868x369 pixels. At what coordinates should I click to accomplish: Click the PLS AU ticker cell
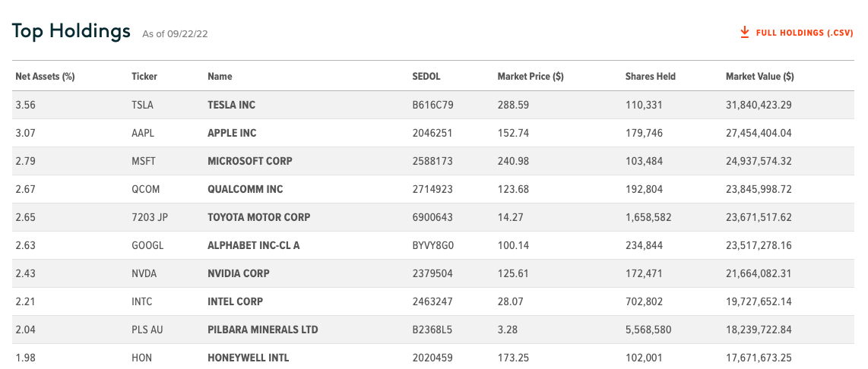click(147, 330)
